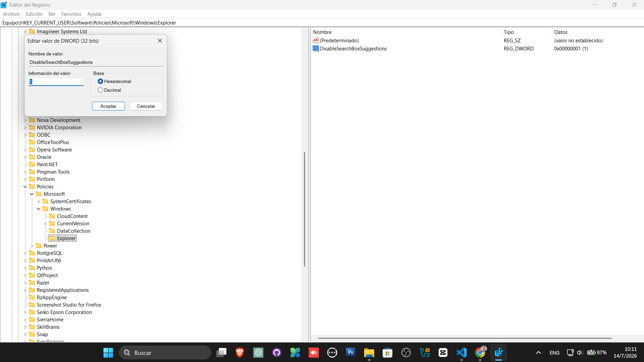Click the taskbar Buscar search box
644x362 pixels.
[165, 353]
